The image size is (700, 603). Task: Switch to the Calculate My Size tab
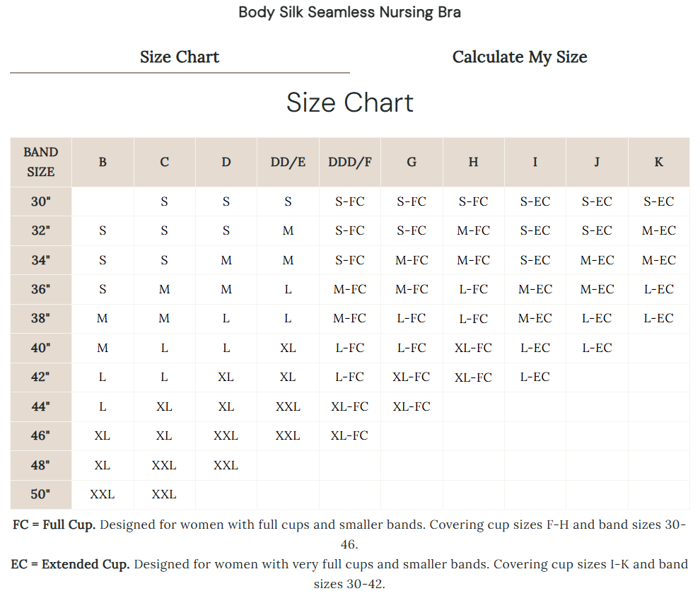(520, 57)
